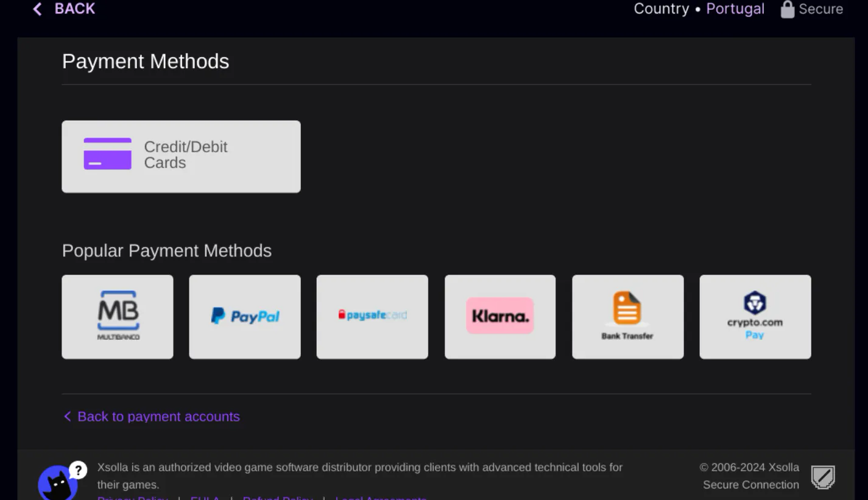Choose the MB Multibanco payment method
This screenshot has height=500, width=868.
click(x=118, y=317)
